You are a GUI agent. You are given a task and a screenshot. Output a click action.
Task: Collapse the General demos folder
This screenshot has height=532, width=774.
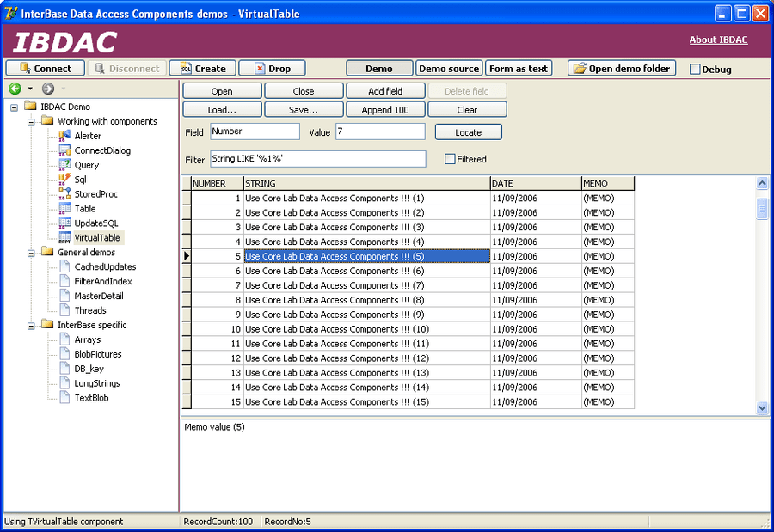click(31, 253)
